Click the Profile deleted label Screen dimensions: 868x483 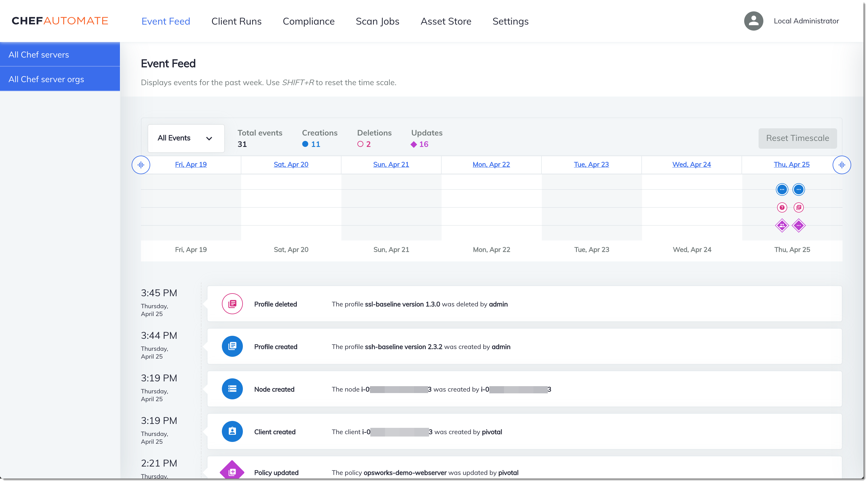click(x=276, y=304)
